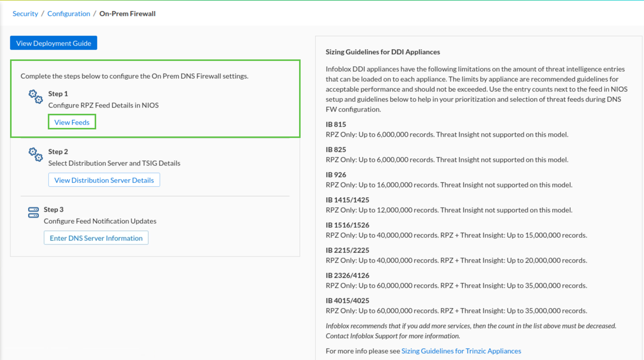
Task: Open Sizing Guidelines for Trinzic Appliances link
Action: [461, 351]
